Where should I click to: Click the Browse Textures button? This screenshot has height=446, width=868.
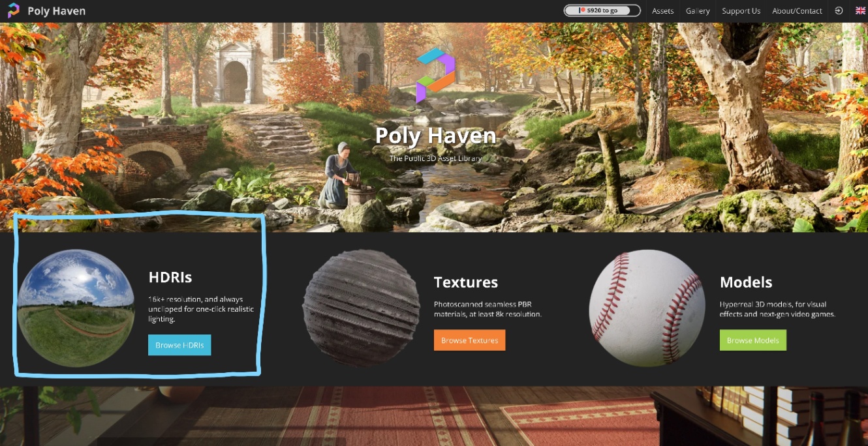tap(469, 340)
